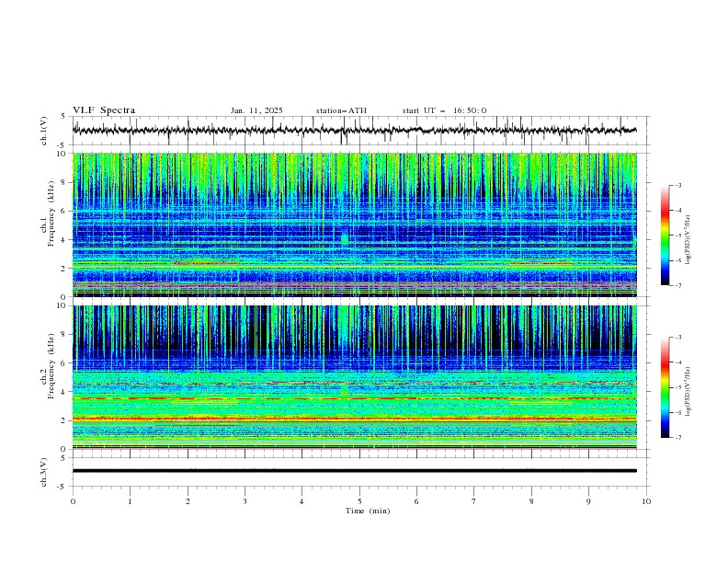The image size is (728, 563).
Task: Click the 'start UT = 16:50:0' text
Action: point(444,110)
